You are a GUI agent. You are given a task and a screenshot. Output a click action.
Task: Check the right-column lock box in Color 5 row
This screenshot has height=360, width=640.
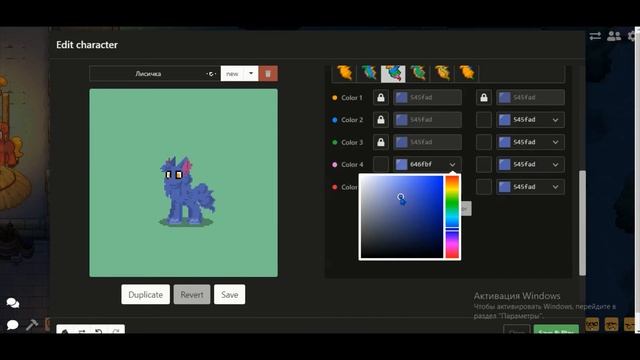tap(484, 187)
